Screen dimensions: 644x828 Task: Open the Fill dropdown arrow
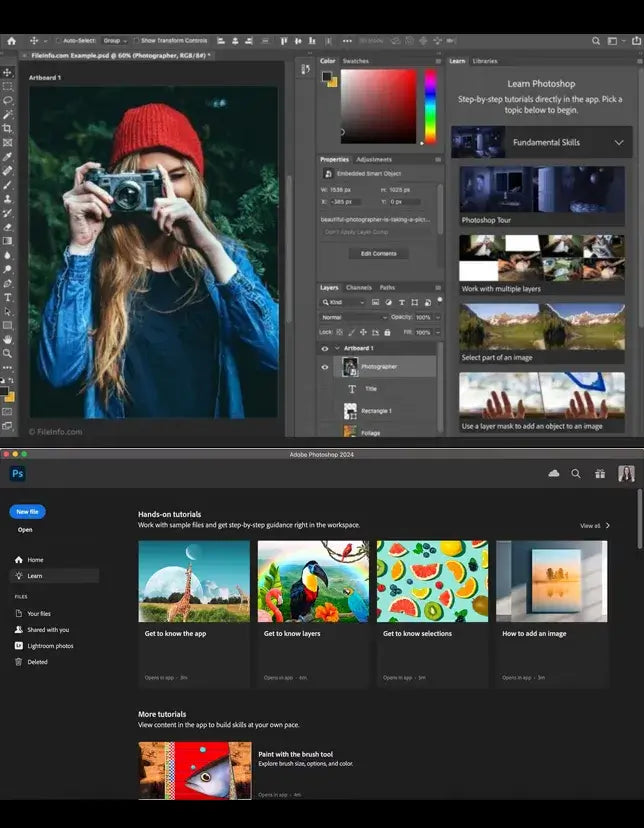coord(438,332)
